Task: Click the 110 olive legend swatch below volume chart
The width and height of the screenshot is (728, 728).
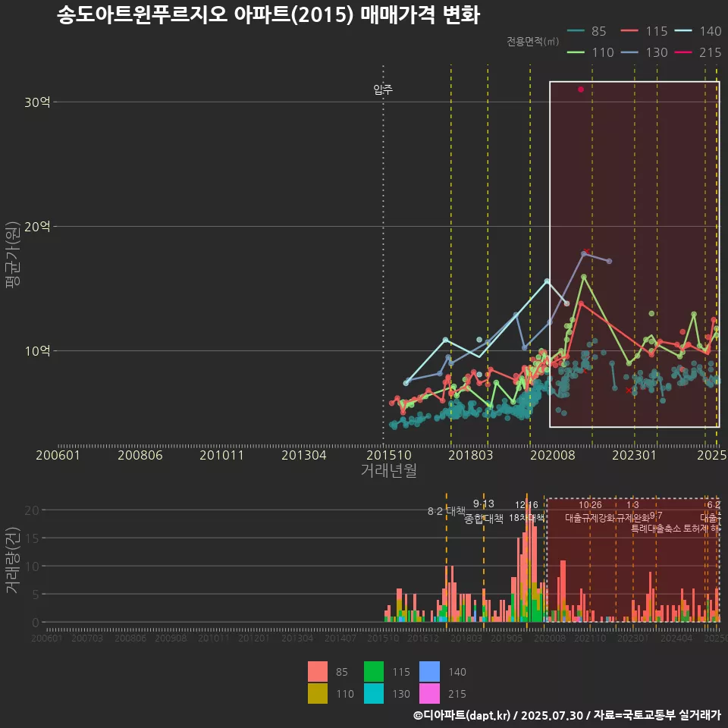Action: point(318,694)
